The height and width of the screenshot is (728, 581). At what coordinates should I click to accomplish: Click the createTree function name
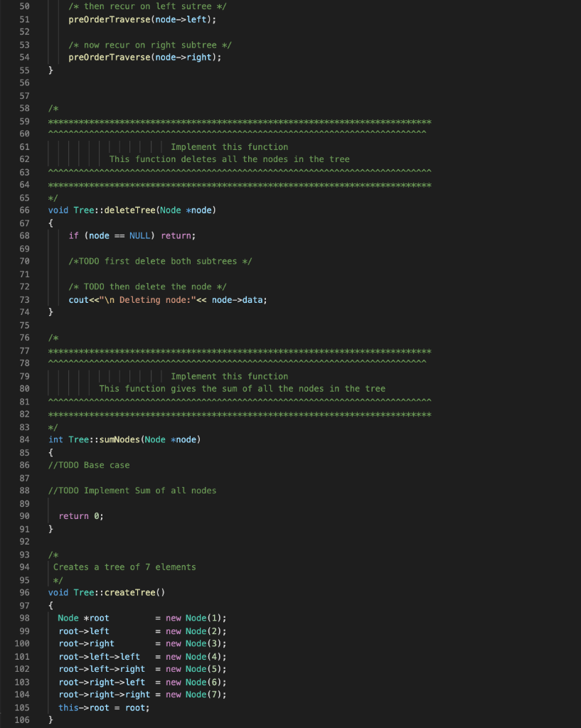[129, 593]
